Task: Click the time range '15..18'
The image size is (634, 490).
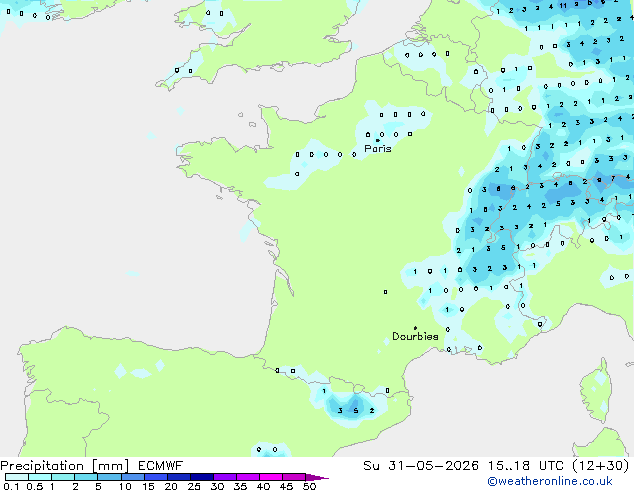Action: (x=509, y=466)
